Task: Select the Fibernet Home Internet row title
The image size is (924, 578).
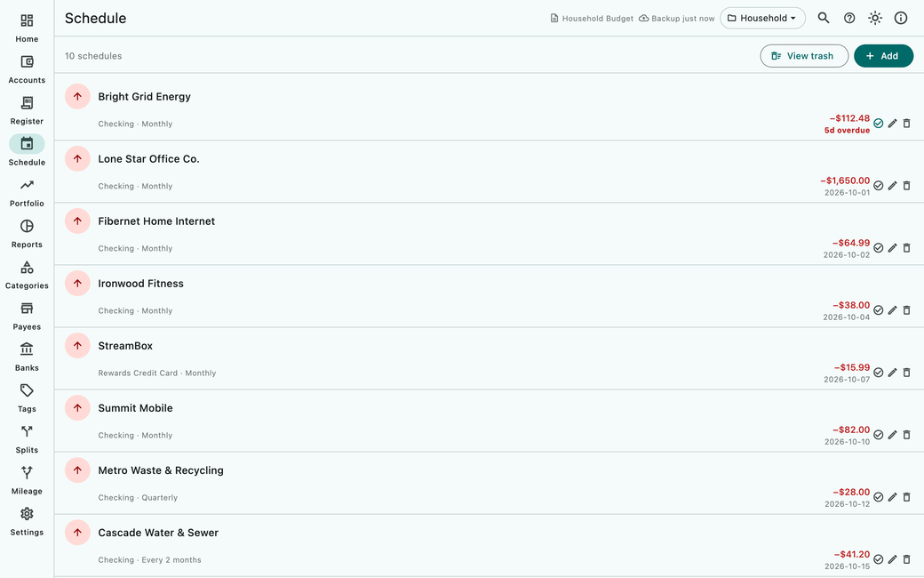Action: tap(156, 221)
